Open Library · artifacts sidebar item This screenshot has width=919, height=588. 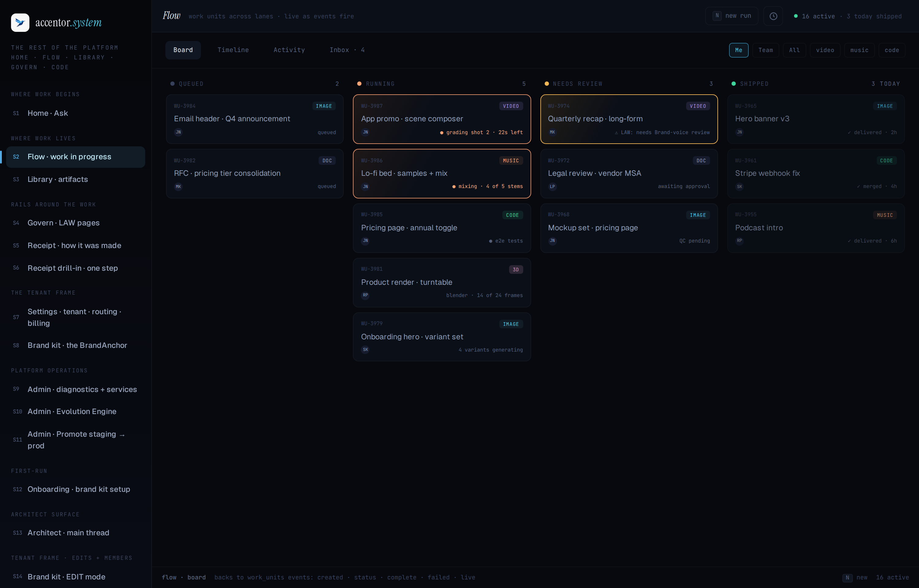[76, 179]
